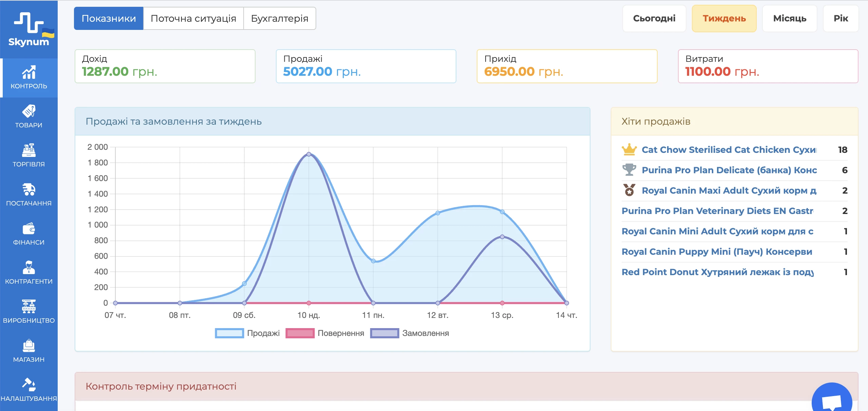Image resolution: width=868 pixels, height=411 pixels.
Task: Click the orders data point on 13 ср.
Action: pos(502,237)
